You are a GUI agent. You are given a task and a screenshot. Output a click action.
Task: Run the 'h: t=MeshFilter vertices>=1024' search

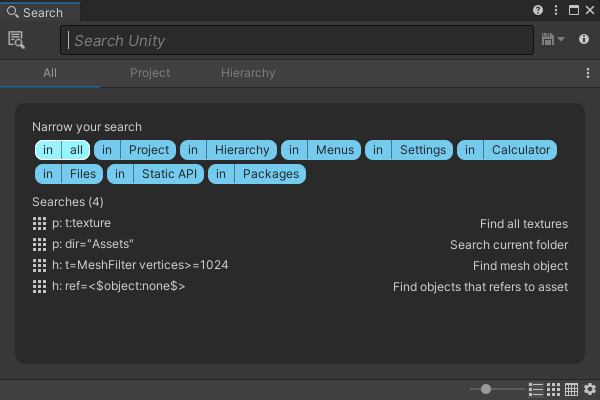(x=300, y=265)
